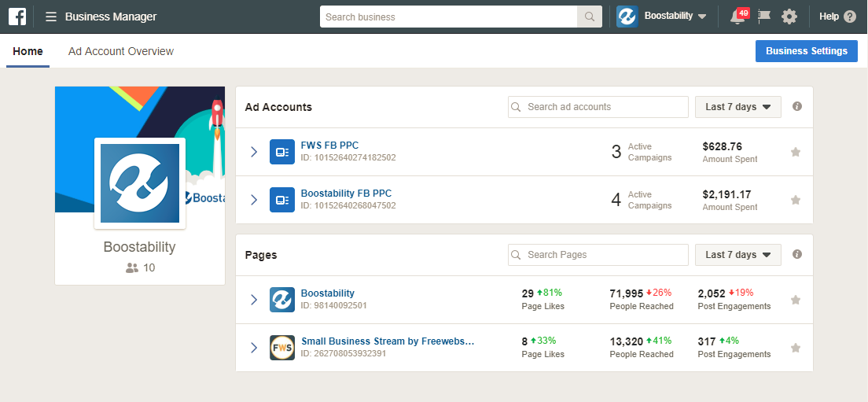Click the 29 Page Likes value

coord(528,293)
